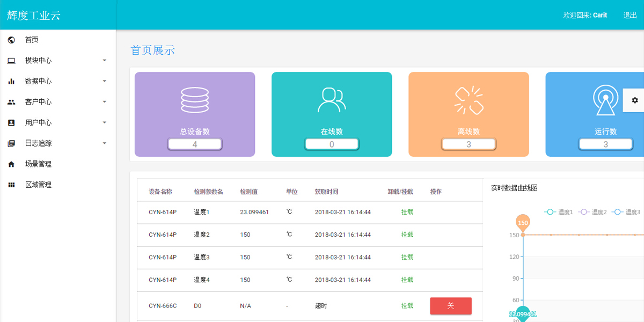Click the bar chart icon for 数据中心
This screenshot has width=644, height=322.
tap(11, 82)
